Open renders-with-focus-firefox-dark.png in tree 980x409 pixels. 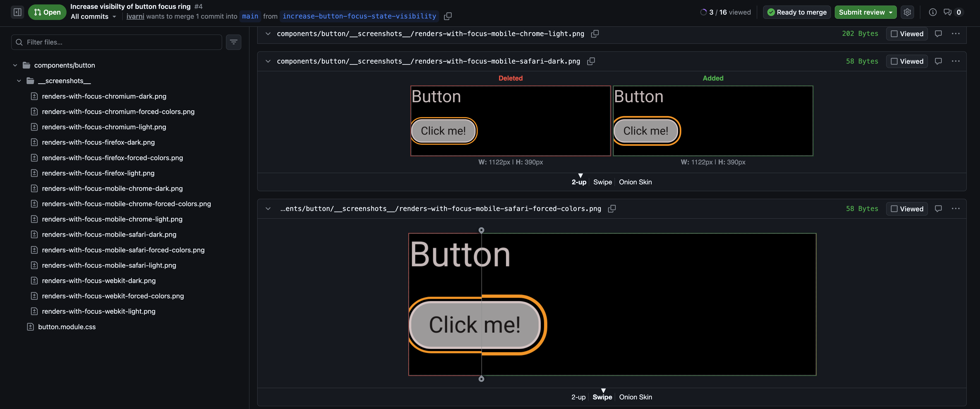point(98,142)
